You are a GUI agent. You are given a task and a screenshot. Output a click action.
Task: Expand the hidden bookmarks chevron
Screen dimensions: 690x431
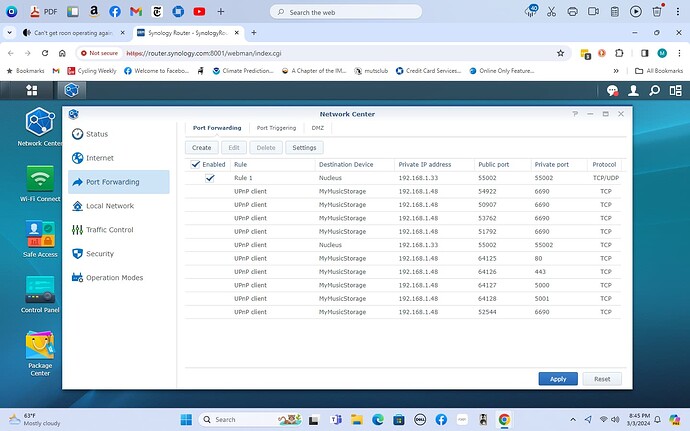(x=616, y=71)
